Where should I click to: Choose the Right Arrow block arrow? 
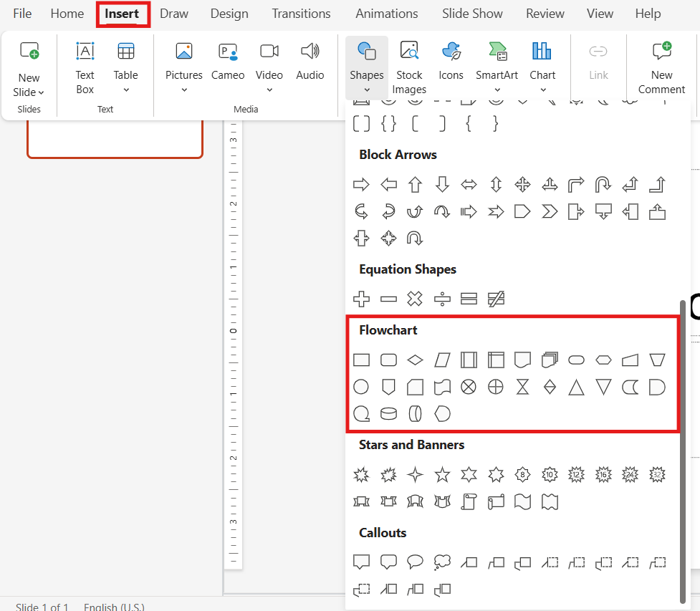361,184
